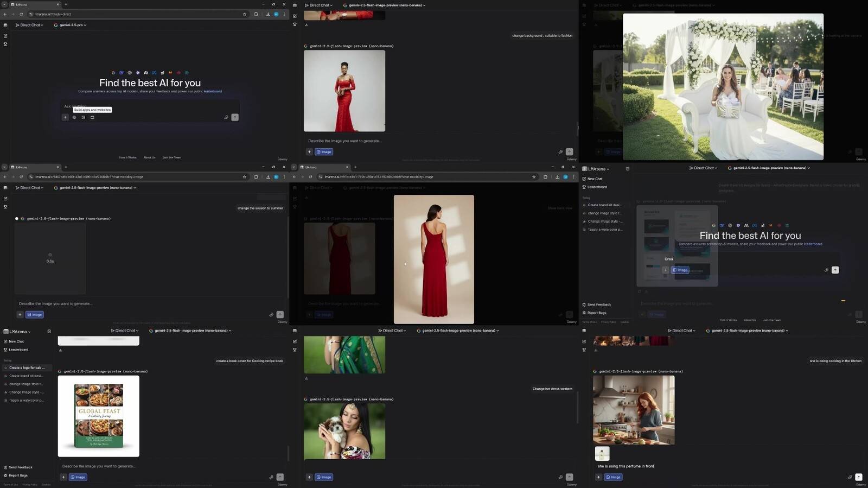Open the 'Create a logo for cab' chat

click(27, 367)
